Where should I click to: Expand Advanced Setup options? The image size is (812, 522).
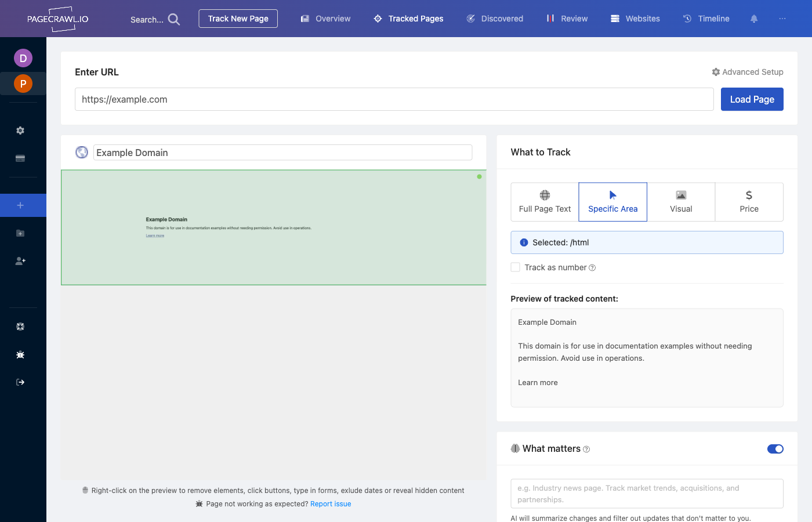click(747, 72)
